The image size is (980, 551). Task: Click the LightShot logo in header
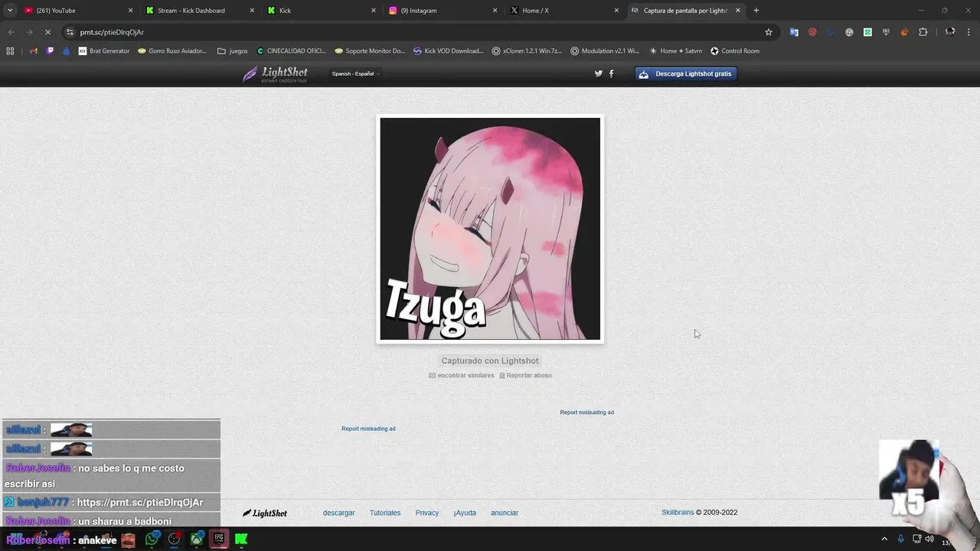[276, 74]
